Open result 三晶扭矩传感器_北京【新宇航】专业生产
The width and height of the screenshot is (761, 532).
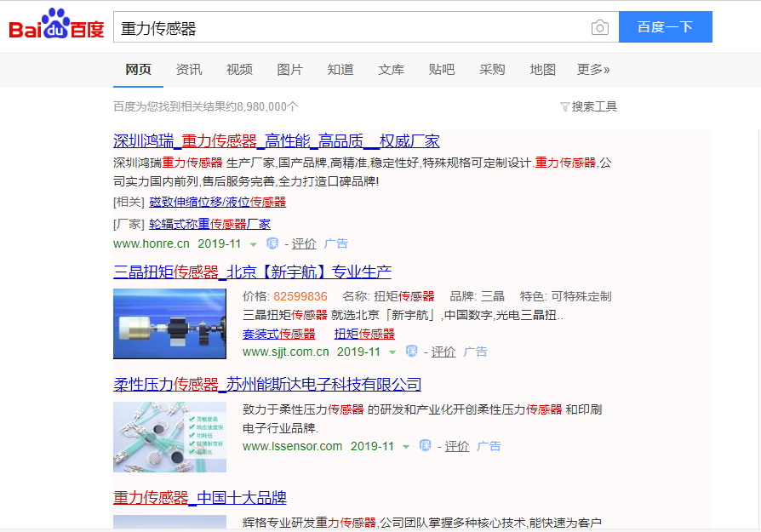pyautogui.click(x=252, y=272)
